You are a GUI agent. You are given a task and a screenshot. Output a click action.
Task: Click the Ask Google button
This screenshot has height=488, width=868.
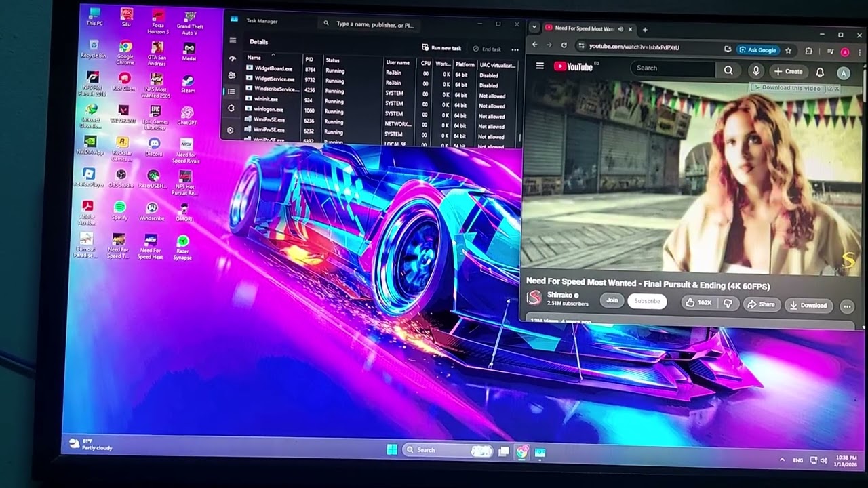click(x=757, y=50)
